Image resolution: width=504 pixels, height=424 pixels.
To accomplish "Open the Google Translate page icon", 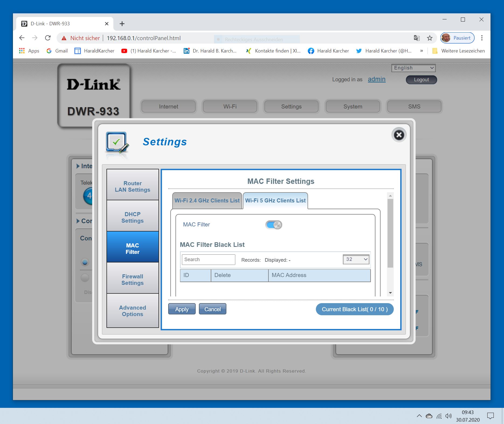I will (417, 38).
